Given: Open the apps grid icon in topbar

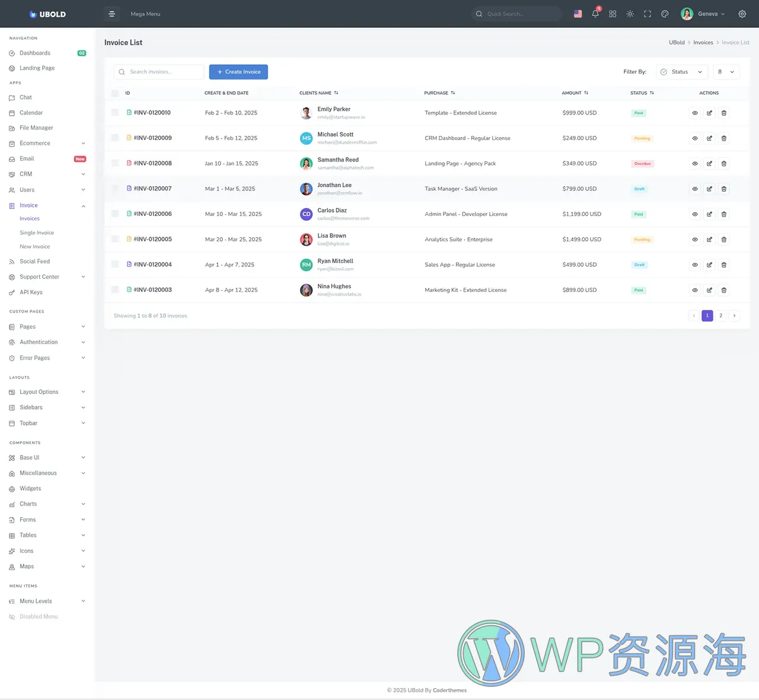Looking at the screenshot, I should point(613,14).
